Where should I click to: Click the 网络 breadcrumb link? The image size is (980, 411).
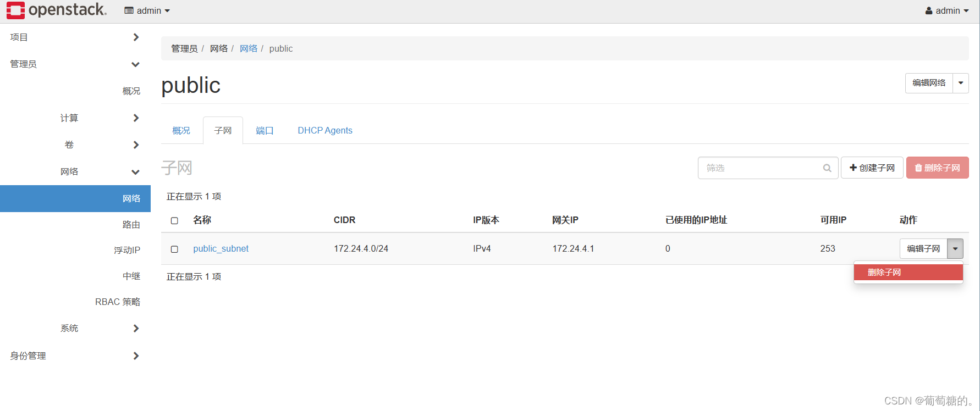point(249,48)
